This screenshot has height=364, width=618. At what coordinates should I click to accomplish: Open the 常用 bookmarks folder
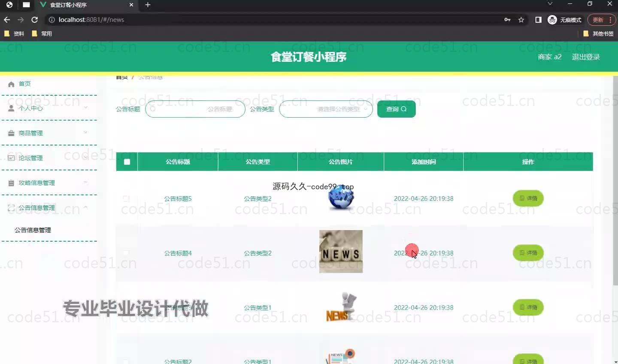(x=42, y=33)
